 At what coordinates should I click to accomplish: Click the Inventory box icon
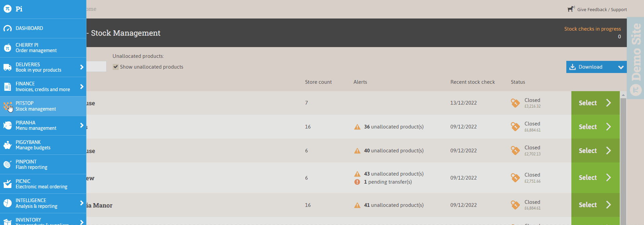click(7, 222)
